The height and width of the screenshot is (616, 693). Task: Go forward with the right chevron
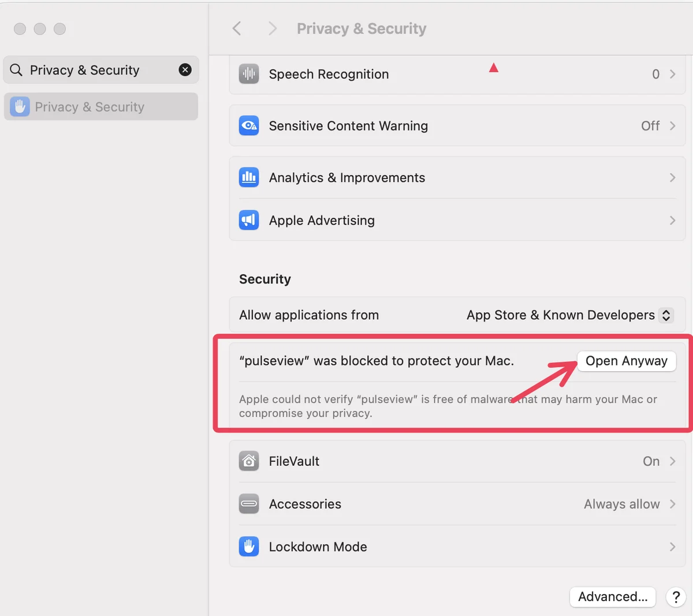tap(273, 28)
